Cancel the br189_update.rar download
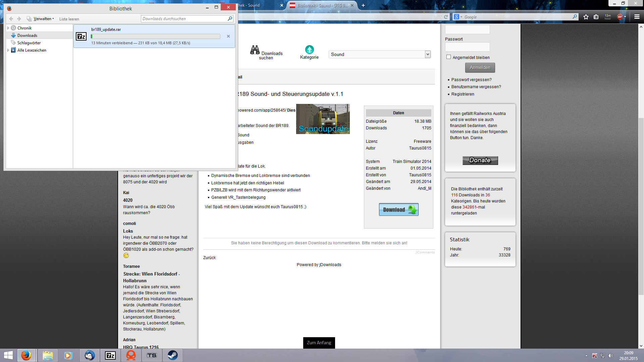This screenshot has width=644, height=362. [228, 36]
